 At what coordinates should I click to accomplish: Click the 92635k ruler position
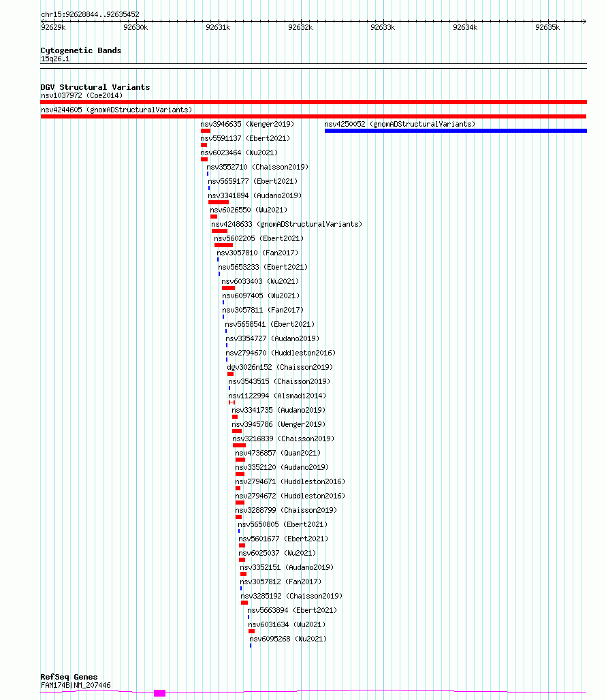(x=547, y=27)
